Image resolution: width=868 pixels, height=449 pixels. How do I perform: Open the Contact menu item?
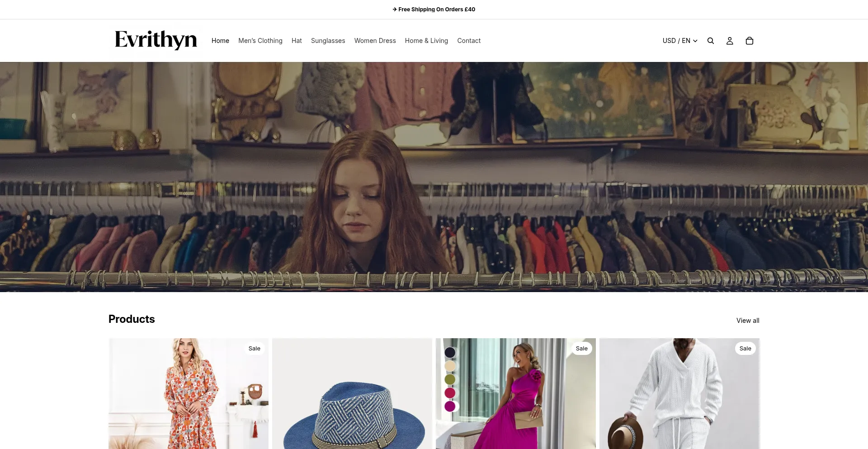pos(469,41)
